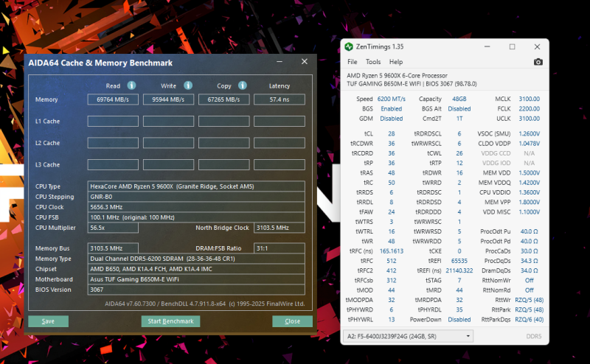Minimize the ZenTimings window
The height and width of the screenshot is (364, 590).
(x=487, y=46)
